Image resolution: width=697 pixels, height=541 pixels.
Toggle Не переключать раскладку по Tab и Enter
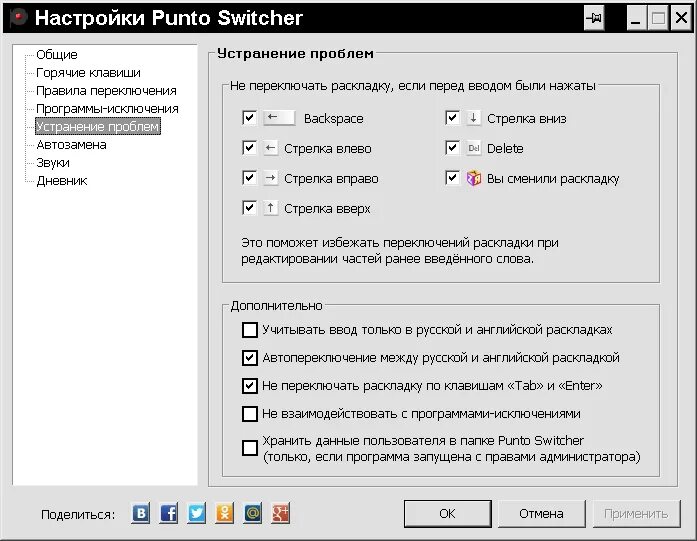tap(250, 386)
